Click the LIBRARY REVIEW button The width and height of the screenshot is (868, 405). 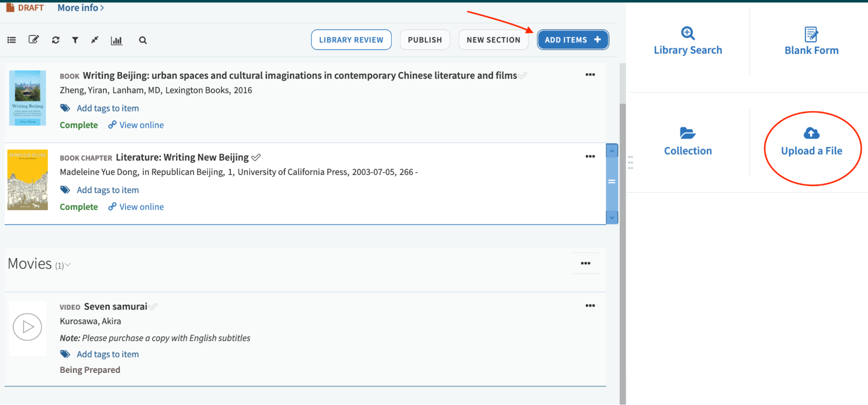[351, 40]
